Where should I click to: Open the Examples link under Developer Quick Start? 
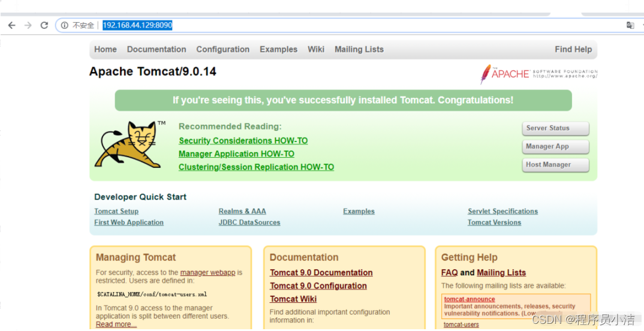pyautogui.click(x=359, y=211)
